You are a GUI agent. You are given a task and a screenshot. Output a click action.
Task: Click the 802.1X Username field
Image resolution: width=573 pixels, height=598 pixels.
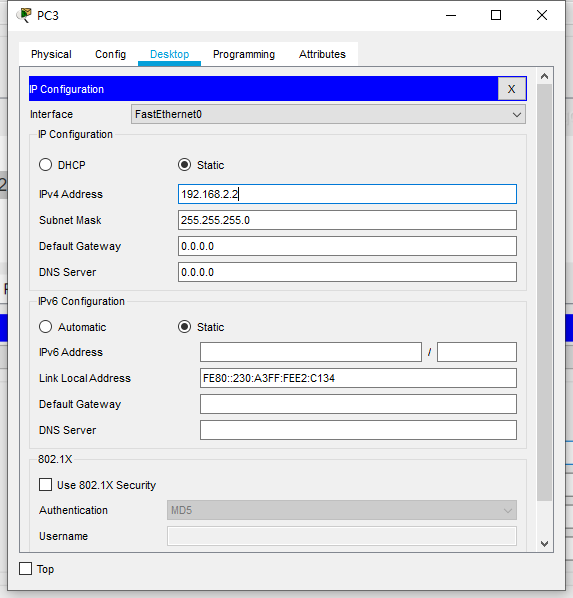click(342, 536)
